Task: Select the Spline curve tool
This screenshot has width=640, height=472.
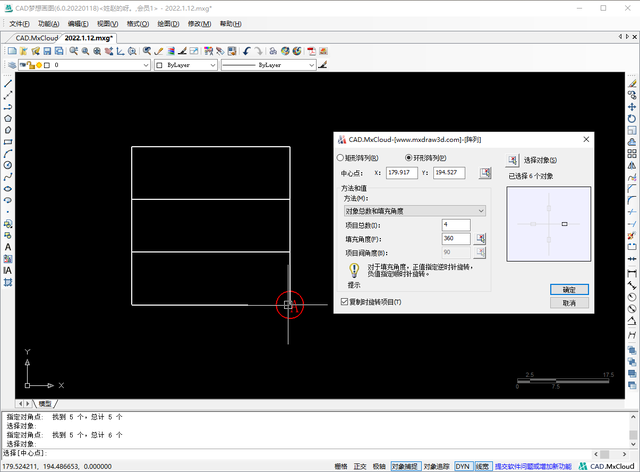Action: tap(8, 177)
